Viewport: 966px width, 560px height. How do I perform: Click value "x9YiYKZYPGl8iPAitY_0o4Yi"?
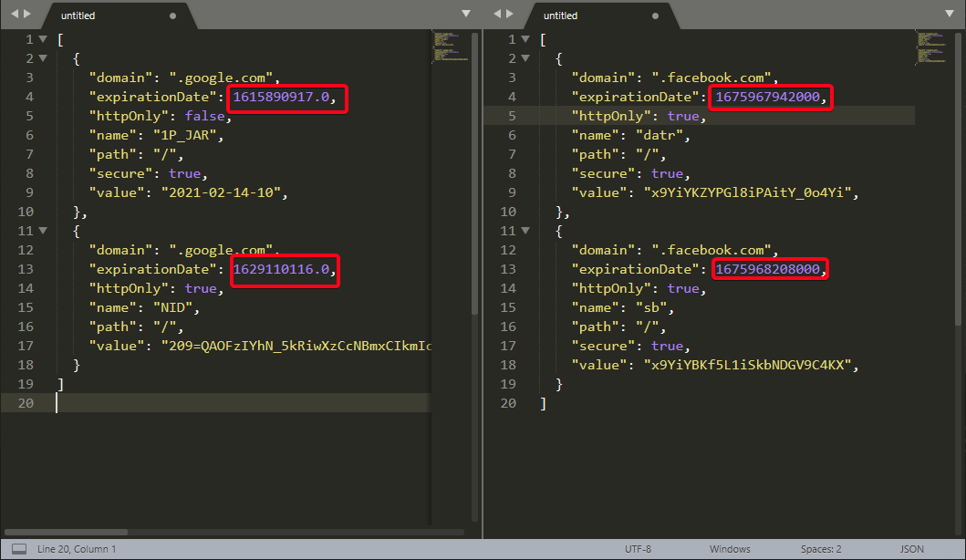click(747, 192)
